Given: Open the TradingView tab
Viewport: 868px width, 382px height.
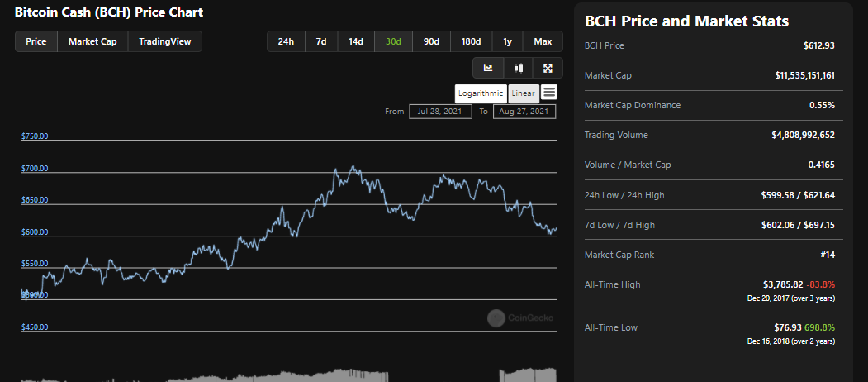Looking at the screenshot, I should (165, 41).
